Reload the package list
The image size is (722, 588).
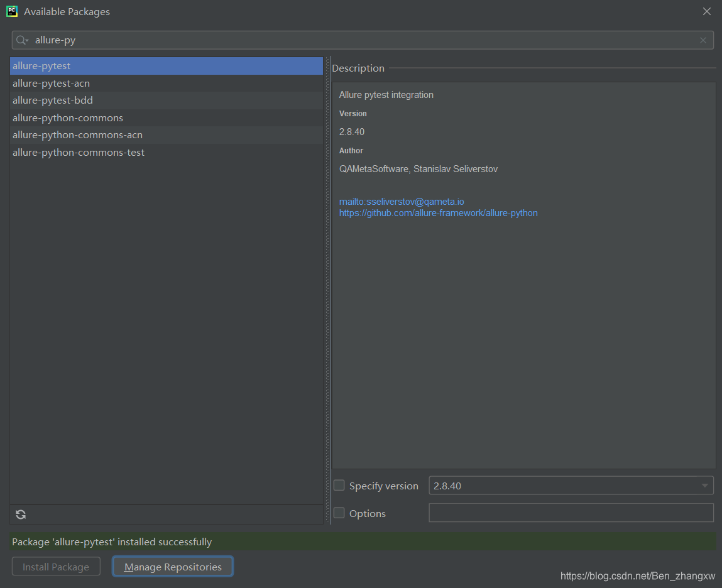pyautogui.click(x=21, y=514)
